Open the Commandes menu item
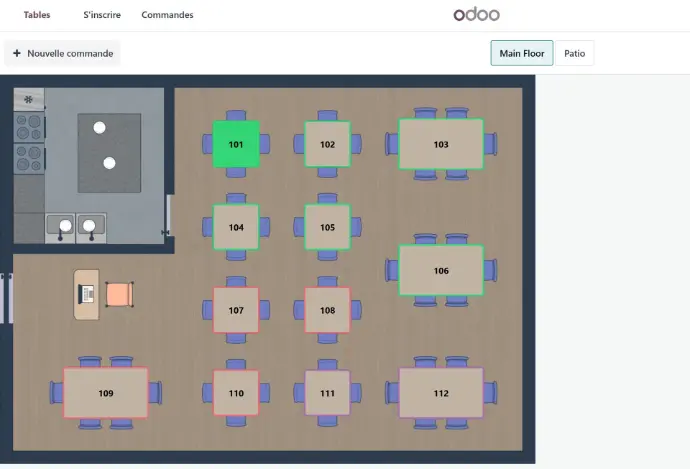690x469 pixels. (x=167, y=15)
